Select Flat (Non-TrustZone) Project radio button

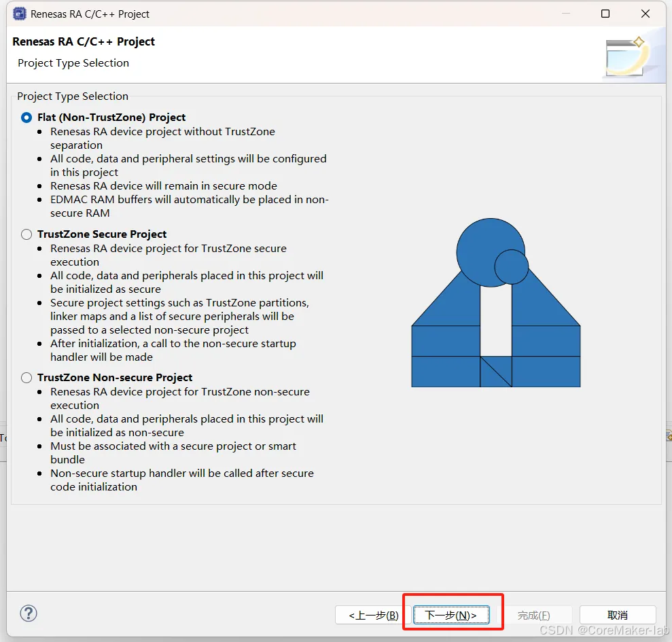[26, 118]
